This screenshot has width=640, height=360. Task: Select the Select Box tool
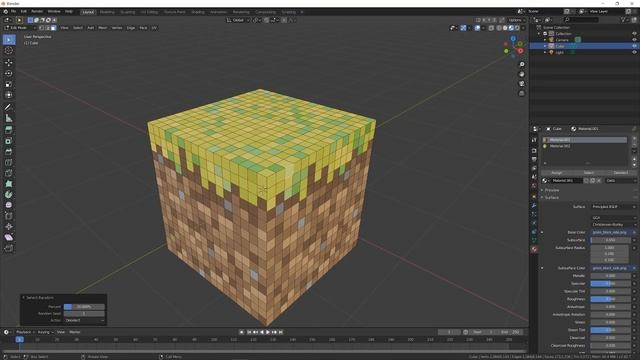pos(9,40)
